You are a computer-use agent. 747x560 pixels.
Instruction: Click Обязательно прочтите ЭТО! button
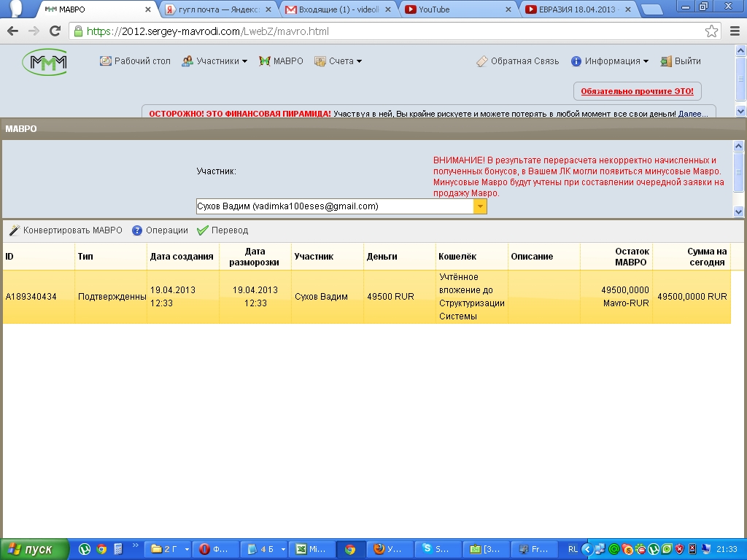coord(638,91)
